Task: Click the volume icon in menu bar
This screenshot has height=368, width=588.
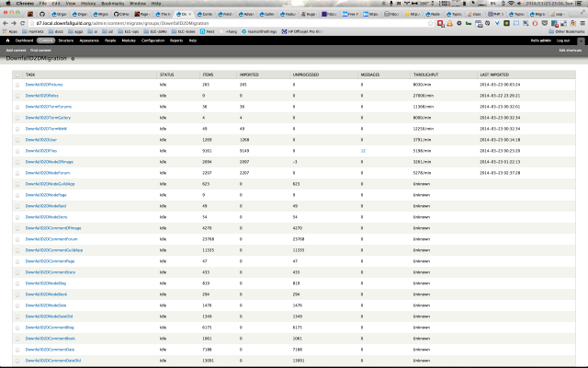Action: coord(519,4)
